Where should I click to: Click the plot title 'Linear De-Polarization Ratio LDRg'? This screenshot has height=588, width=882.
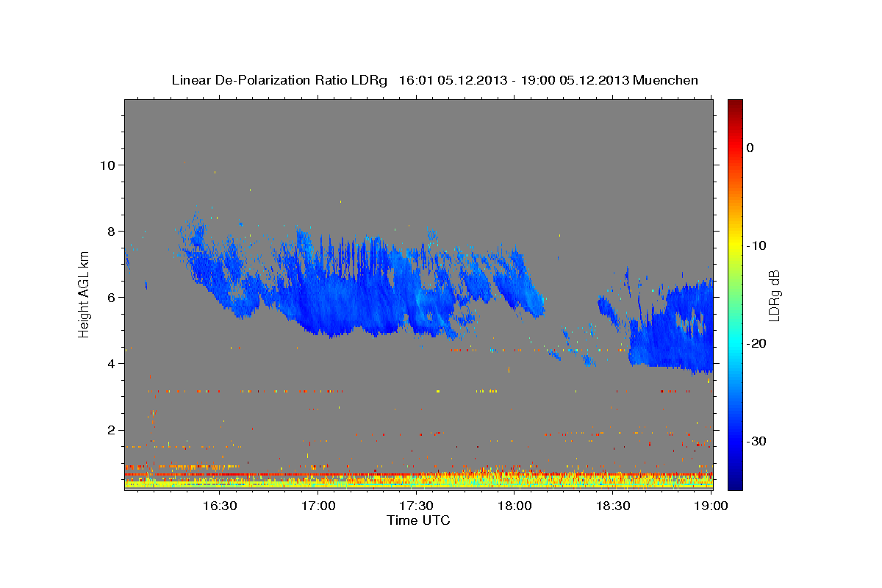coord(279,80)
